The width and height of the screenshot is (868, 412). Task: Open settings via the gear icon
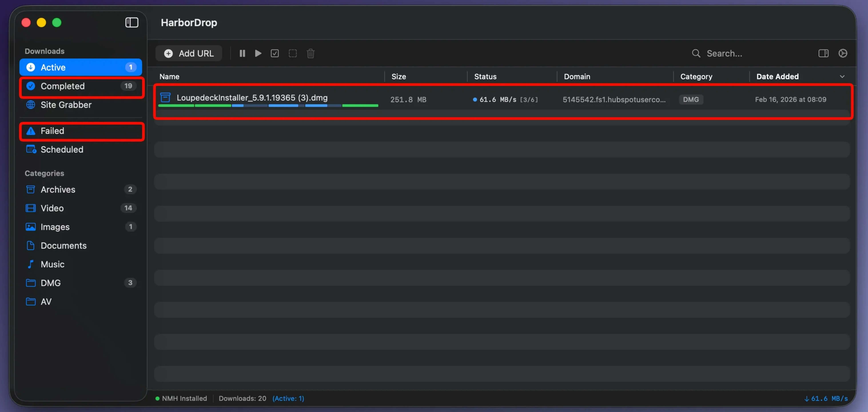842,53
